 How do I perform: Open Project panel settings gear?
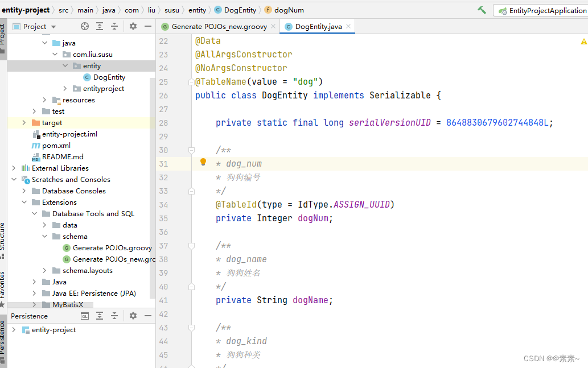(x=133, y=26)
